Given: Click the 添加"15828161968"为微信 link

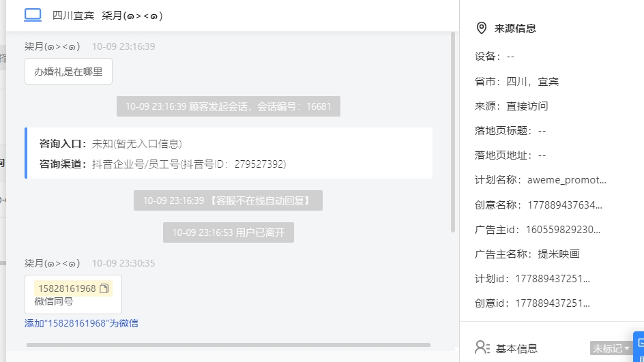Looking at the screenshot, I should click(x=81, y=323).
